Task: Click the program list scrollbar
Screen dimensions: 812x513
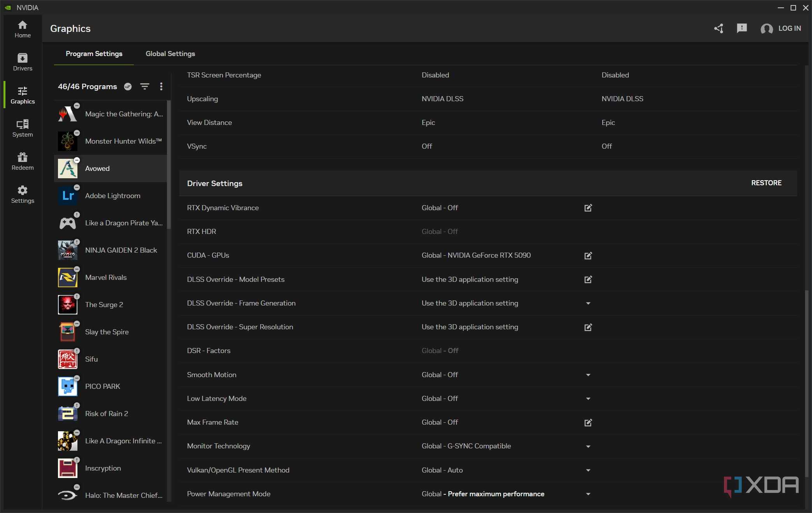Action: (x=169, y=165)
